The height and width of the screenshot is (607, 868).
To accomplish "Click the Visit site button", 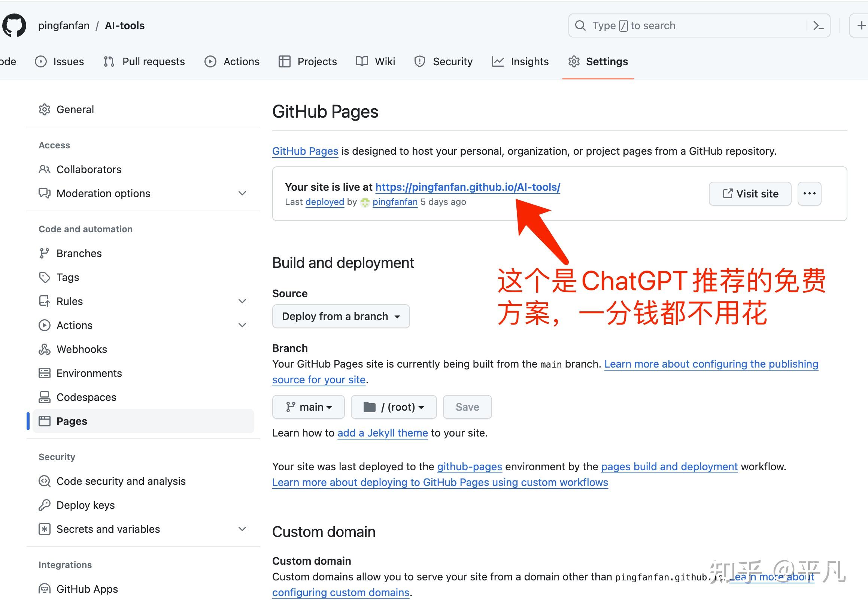I will (750, 194).
